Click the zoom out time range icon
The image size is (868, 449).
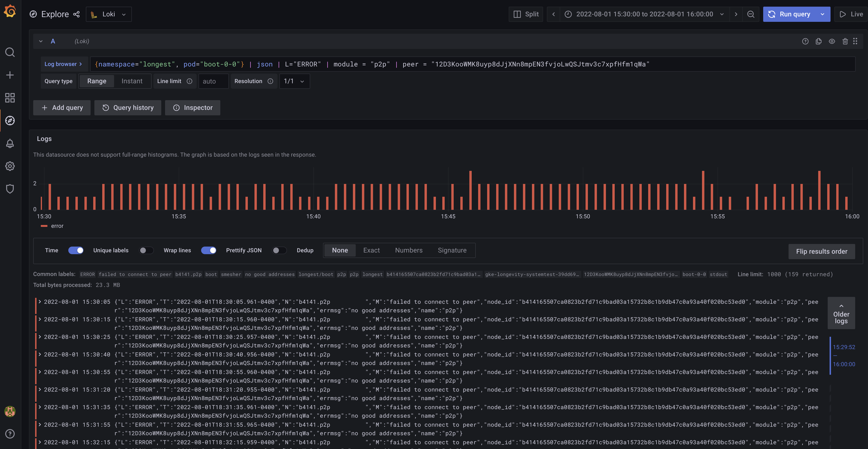click(x=751, y=14)
